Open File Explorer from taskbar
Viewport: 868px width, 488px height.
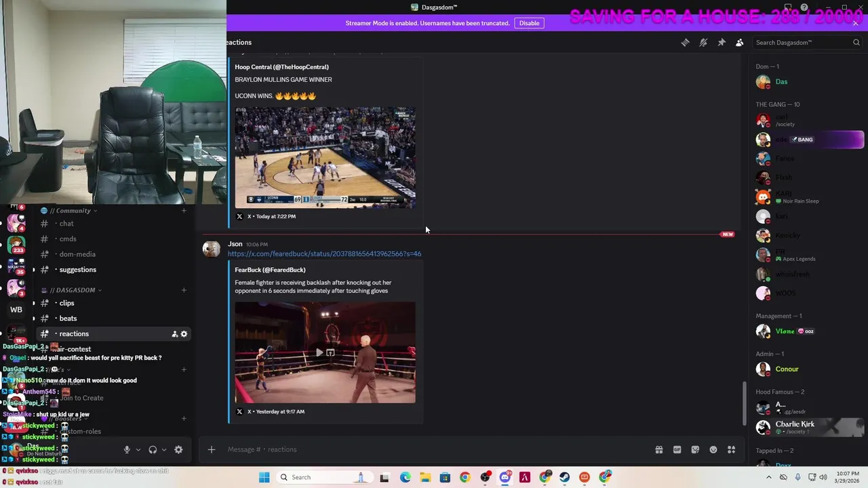[425, 477]
